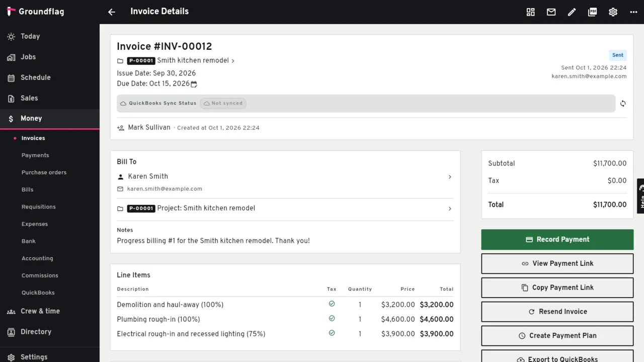Click Export to QuickBooks button
644x362 pixels.
(557, 356)
